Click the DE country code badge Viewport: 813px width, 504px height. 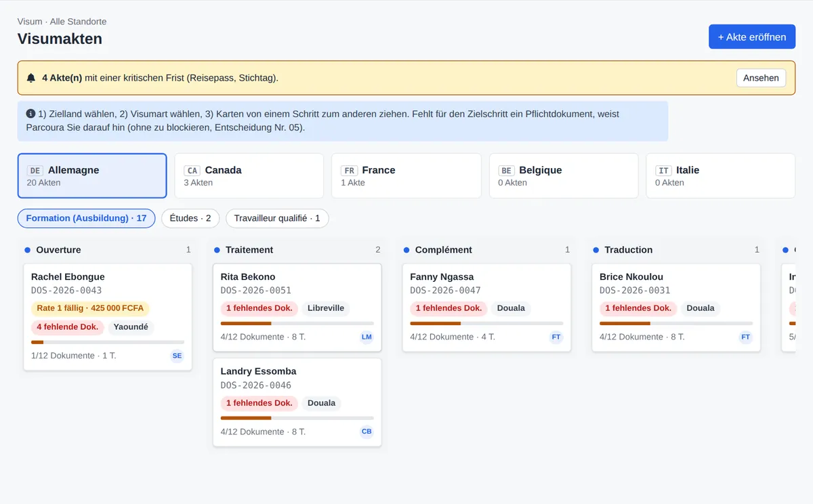35,171
